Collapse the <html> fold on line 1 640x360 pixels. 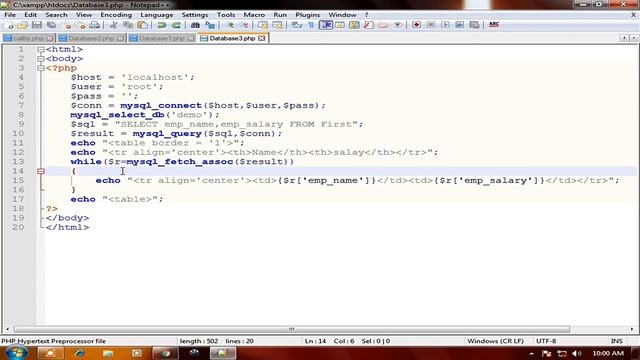(40, 49)
